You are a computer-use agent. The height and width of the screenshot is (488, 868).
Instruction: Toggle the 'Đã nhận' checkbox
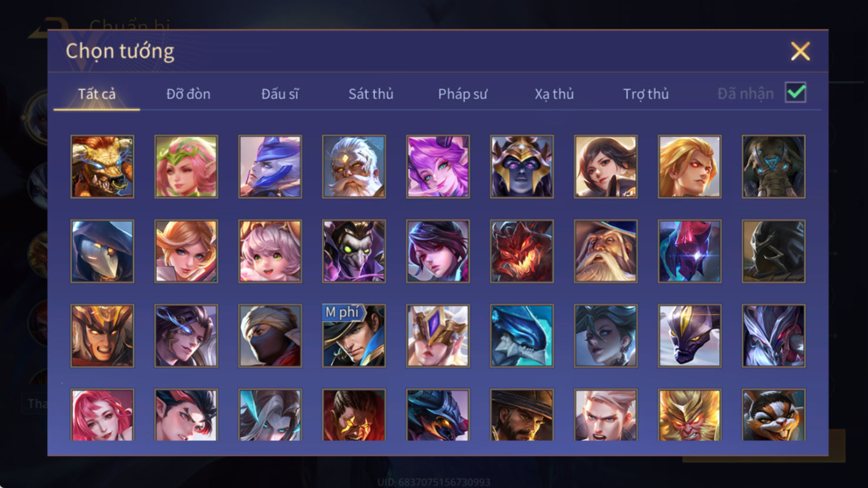796,93
